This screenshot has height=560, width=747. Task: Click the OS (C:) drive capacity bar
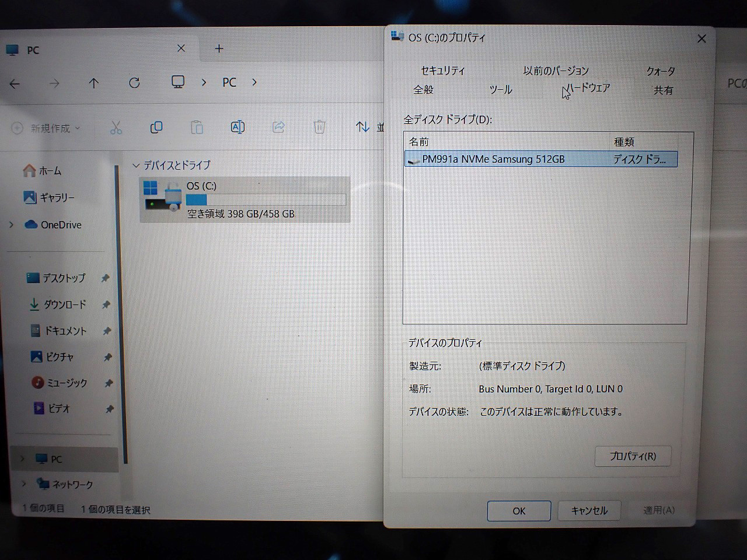[266, 200]
